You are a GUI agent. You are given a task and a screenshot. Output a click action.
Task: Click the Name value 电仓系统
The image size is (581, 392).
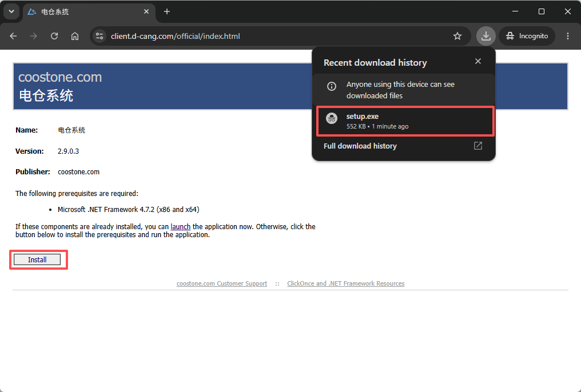tap(71, 130)
